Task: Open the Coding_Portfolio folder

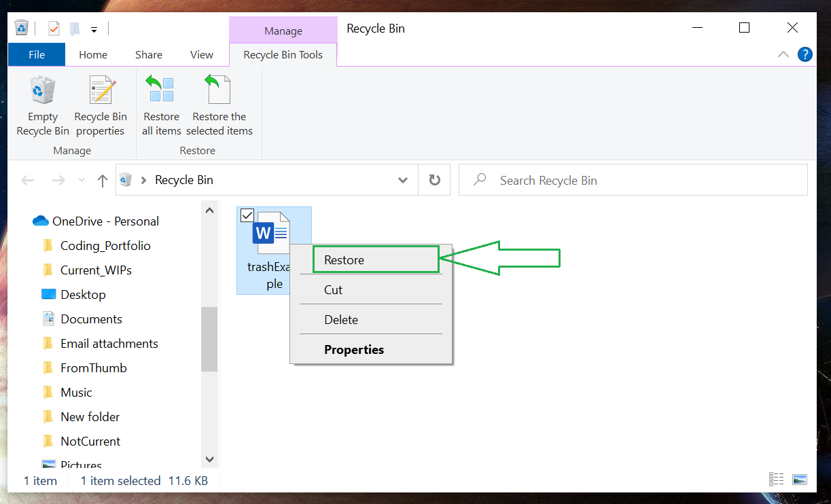Action: (x=105, y=245)
